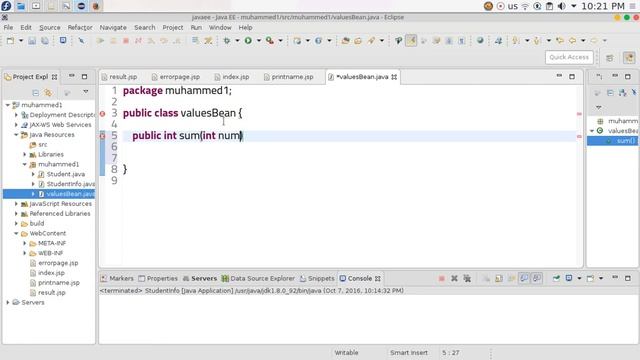Switch to the Markers view tab
The height and width of the screenshot is (360, 640).
117,278
